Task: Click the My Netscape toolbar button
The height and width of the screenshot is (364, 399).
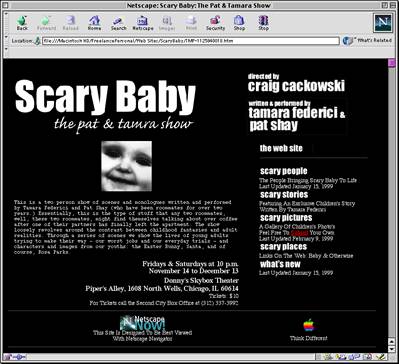Action: pyautogui.click(x=143, y=23)
